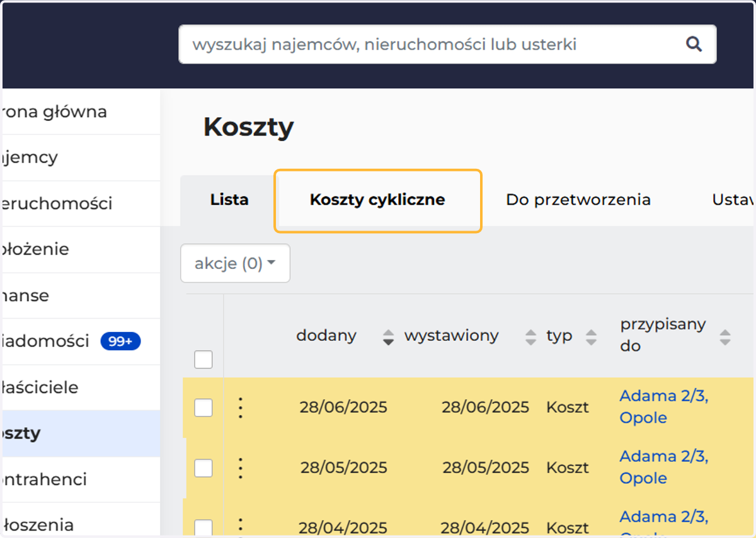Click dodany date 28/04/2025
This screenshot has height=538, width=756.
click(342, 528)
